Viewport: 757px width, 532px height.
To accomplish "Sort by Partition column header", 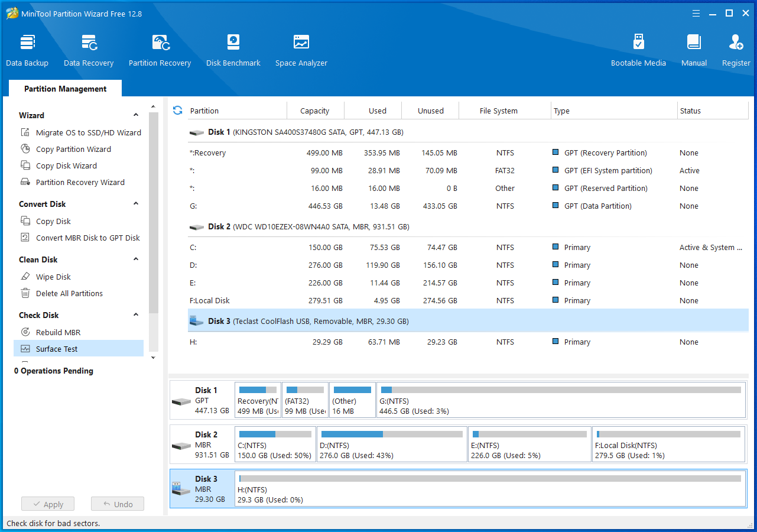I will coord(236,111).
